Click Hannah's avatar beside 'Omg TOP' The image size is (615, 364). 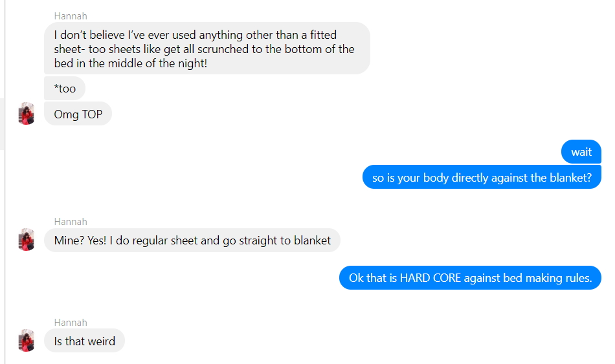point(27,114)
